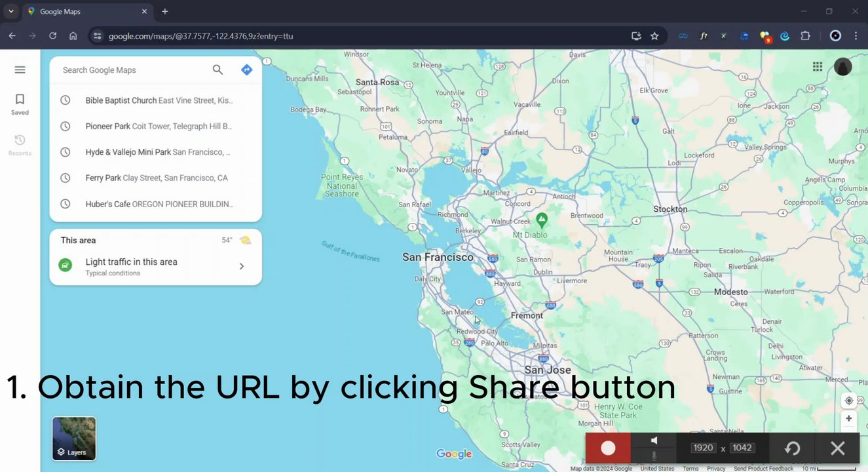Zoom in the map with the plus button
Screen dimensions: 868x472
849,418
